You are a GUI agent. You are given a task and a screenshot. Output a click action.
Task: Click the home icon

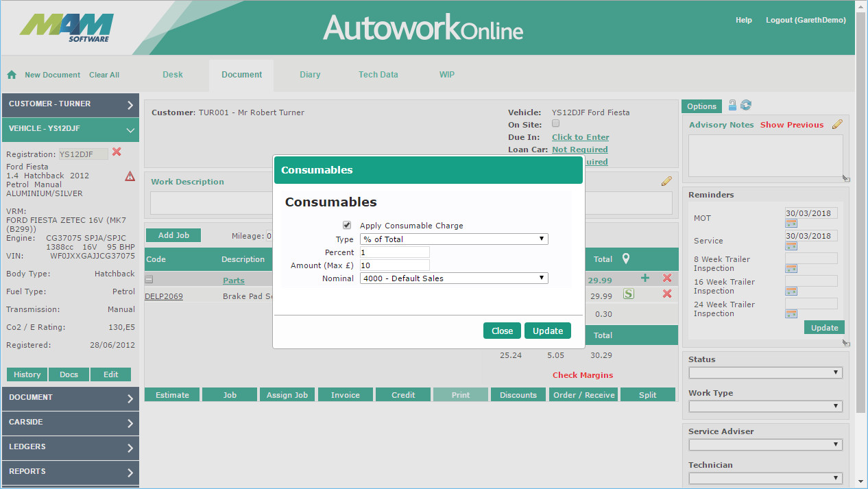[x=12, y=75]
